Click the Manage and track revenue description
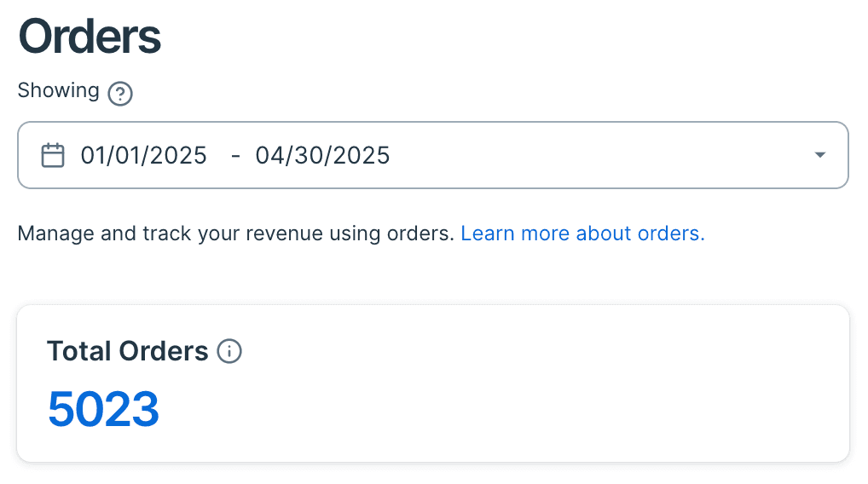Image resolution: width=868 pixels, height=484 pixels. [x=236, y=233]
